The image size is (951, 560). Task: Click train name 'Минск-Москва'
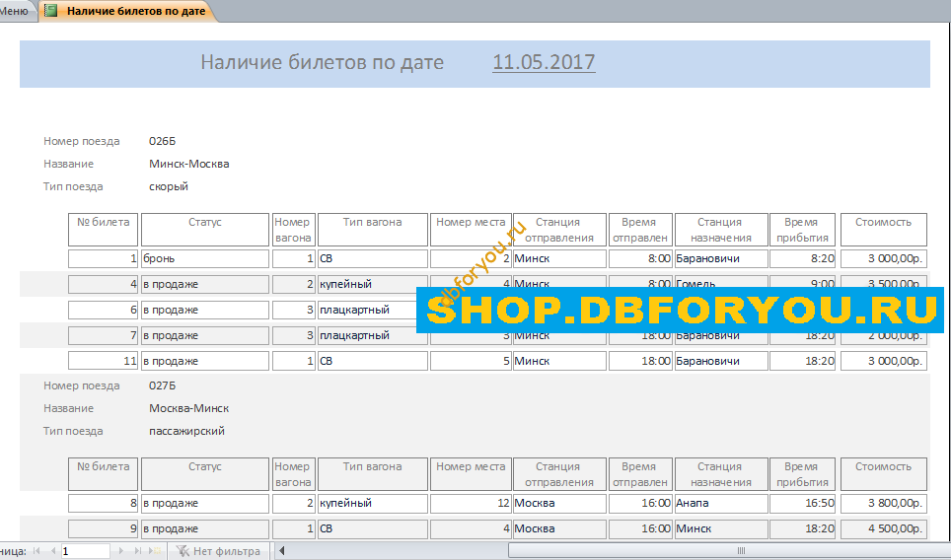point(188,164)
